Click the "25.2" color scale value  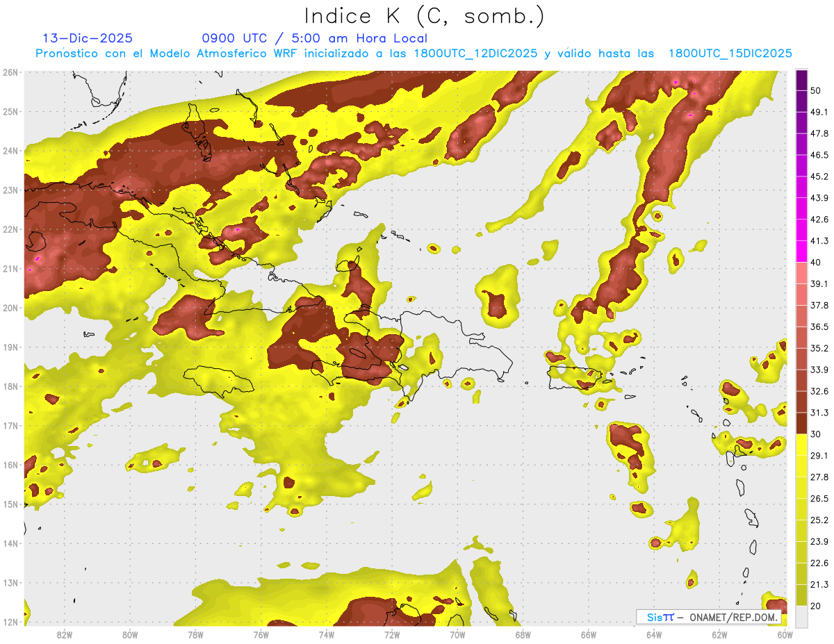pyautogui.click(x=819, y=520)
